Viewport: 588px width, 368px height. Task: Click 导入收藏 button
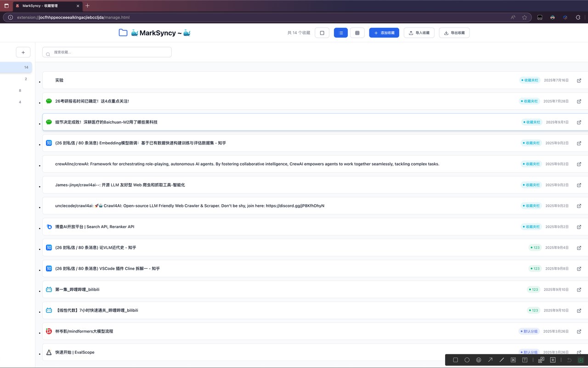click(x=419, y=33)
